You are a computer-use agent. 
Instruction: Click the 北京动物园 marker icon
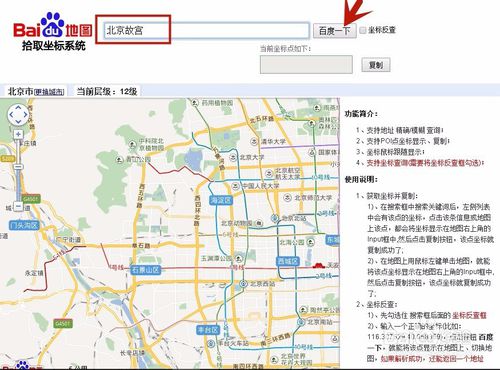point(259,223)
